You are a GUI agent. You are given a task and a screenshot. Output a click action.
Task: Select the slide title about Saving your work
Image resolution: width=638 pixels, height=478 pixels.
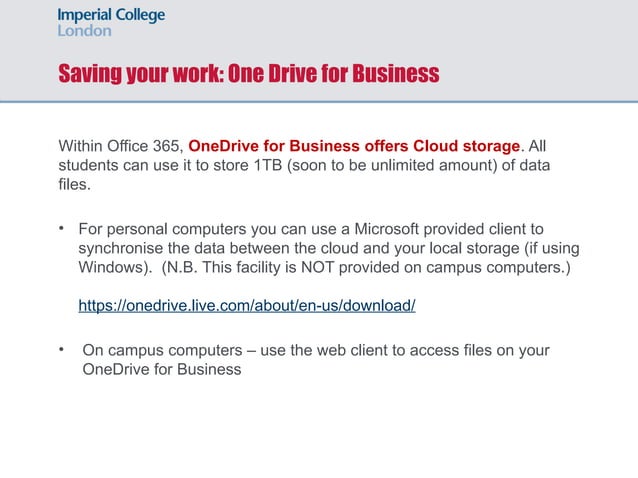[x=249, y=75]
